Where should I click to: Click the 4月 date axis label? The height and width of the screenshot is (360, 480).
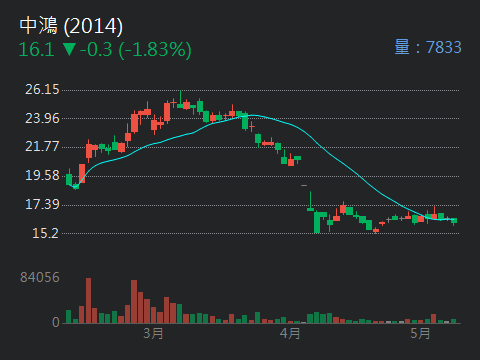pyautogui.click(x=290, y=333)
